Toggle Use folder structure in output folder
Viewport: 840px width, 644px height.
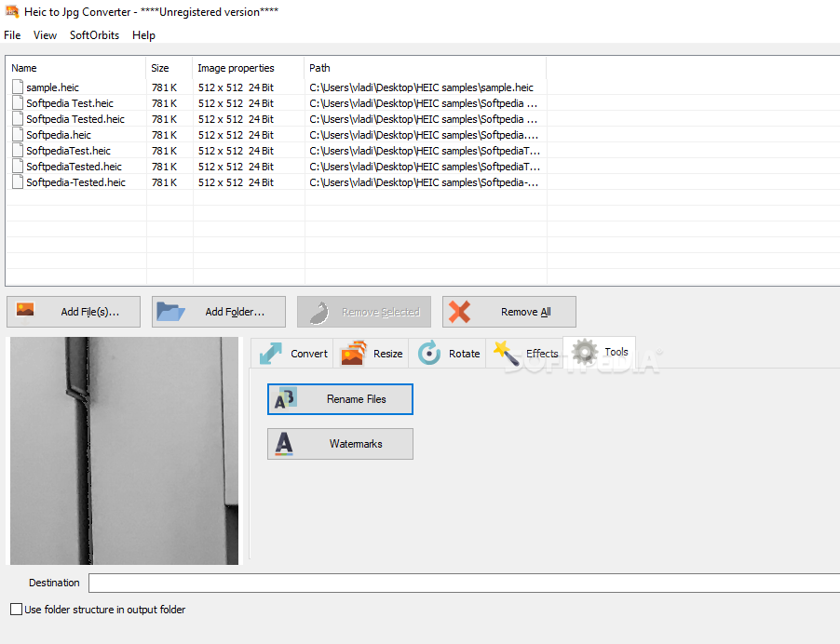pyautogui.click(x=17, y=610)
